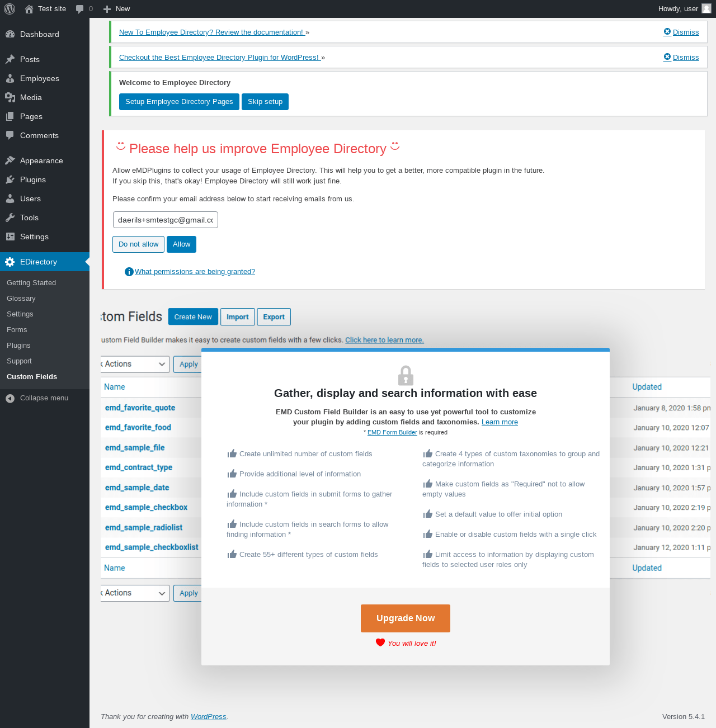This screenshot has width=716, height=728.
Task: Click the red heart icon
Action: pos(380,642)
